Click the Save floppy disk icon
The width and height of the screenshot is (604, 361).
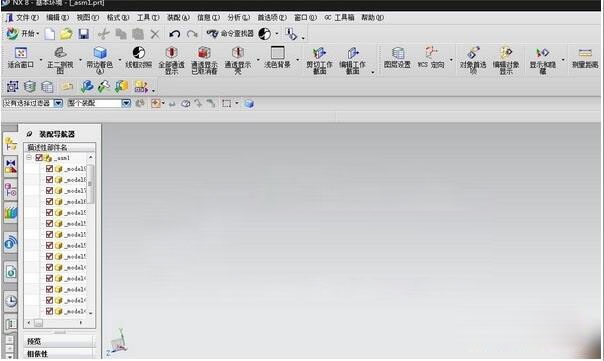(x=84, y=34)
